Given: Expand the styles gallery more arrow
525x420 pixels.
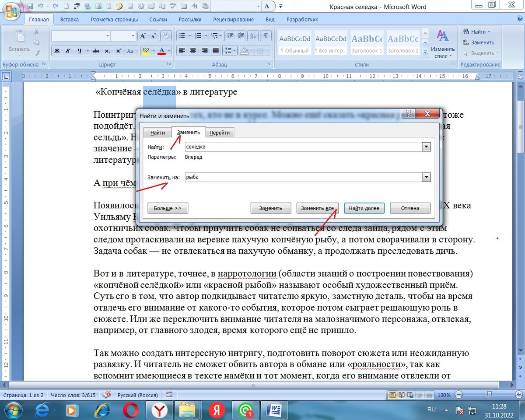Looking at the screenshot, I should (x=425, y=52).
